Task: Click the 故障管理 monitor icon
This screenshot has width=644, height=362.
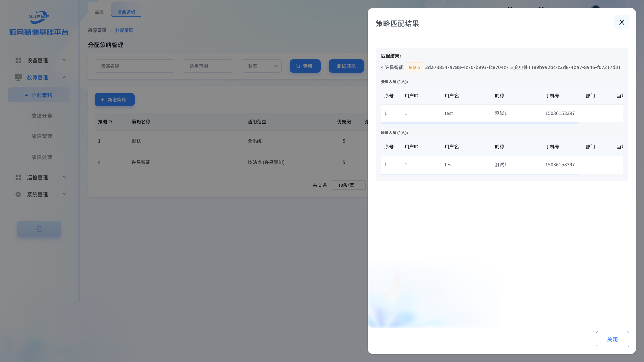Action: click(18, 77)
